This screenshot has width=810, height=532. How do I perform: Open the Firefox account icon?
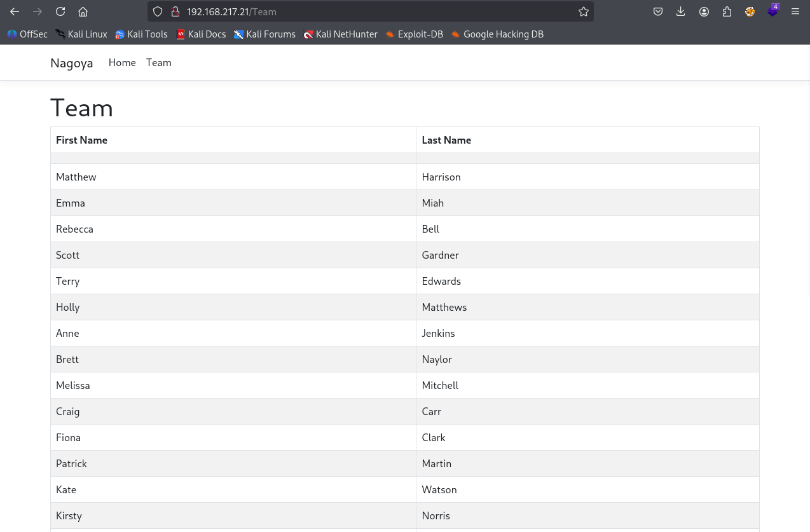pos(704,11)
